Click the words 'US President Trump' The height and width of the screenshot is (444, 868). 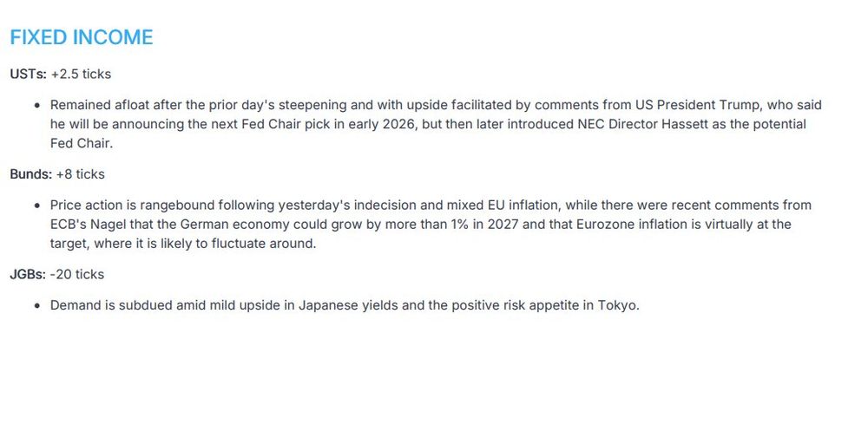pyautogui.click(x=691, y=105)
